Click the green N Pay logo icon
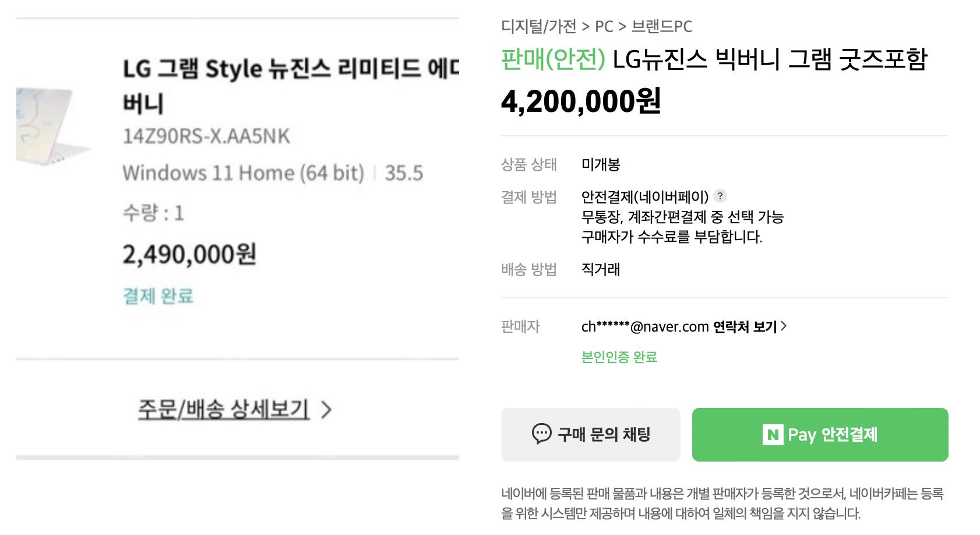 (773, 435)
